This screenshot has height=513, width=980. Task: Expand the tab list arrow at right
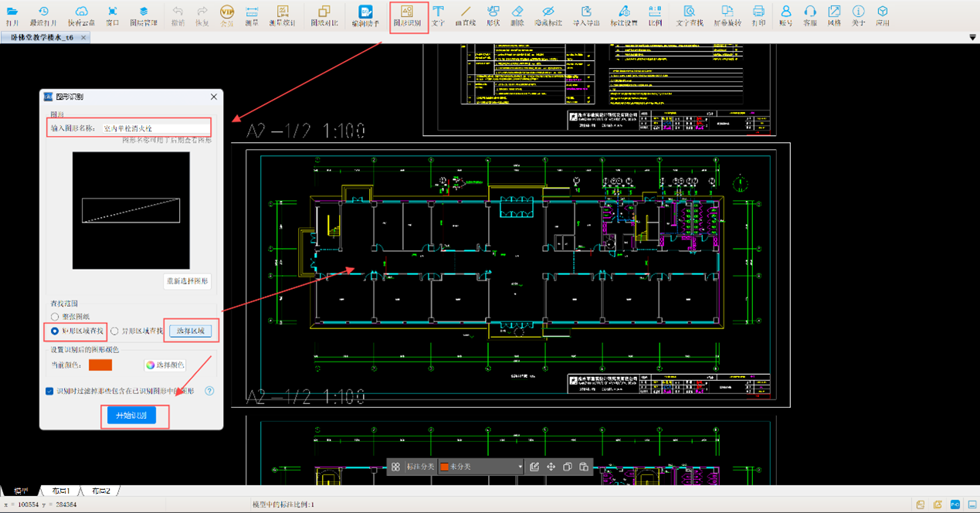(972, 37)
